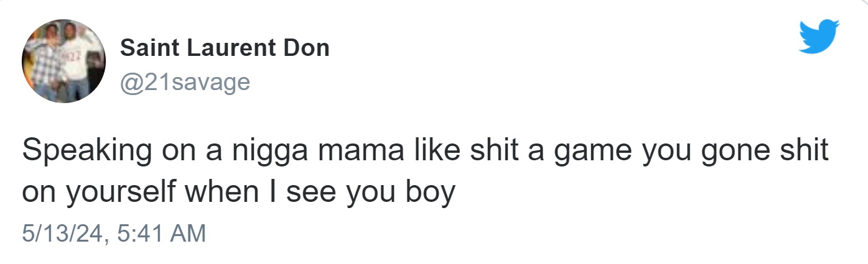This screenshot has width=868, height=264.
Task: Open Saint Laurent Don's profile name
Action: 225,47
